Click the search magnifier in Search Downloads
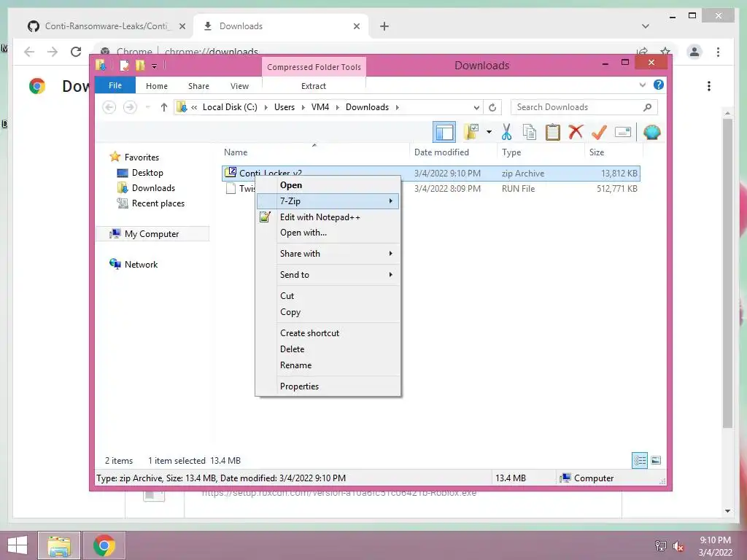Image resolution: width=747 pixels, height=560 pixels. [647, 107]
